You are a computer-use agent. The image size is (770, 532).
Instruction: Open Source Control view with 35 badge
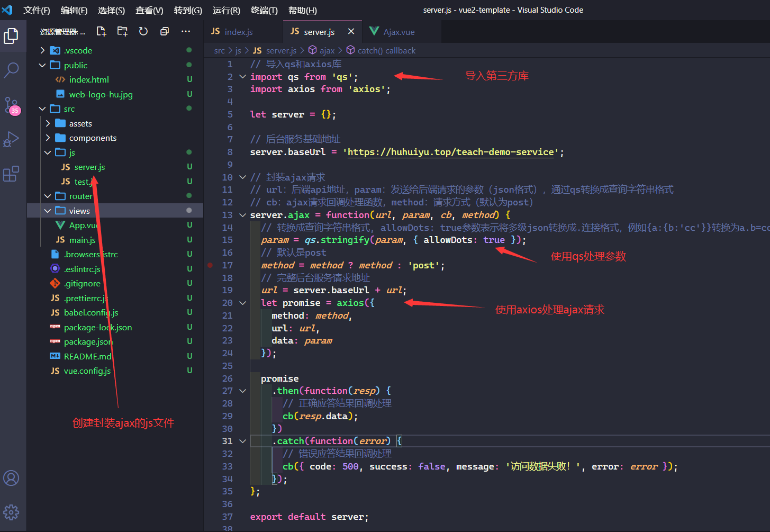(11, 105)
